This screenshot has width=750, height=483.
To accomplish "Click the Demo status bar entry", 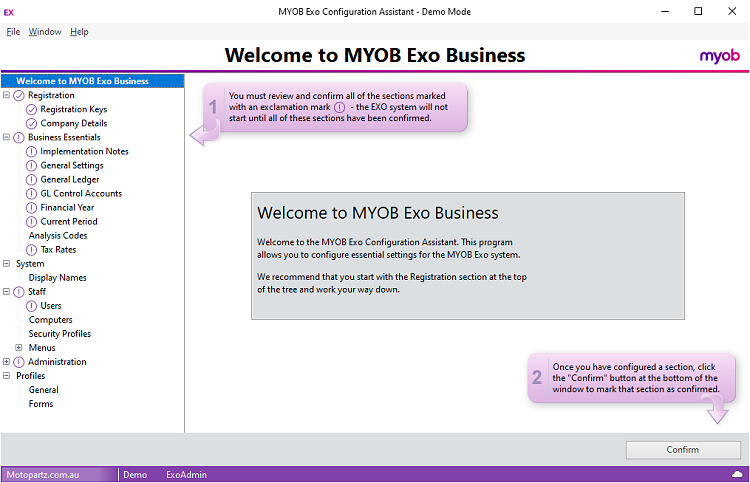I will 135,474.
